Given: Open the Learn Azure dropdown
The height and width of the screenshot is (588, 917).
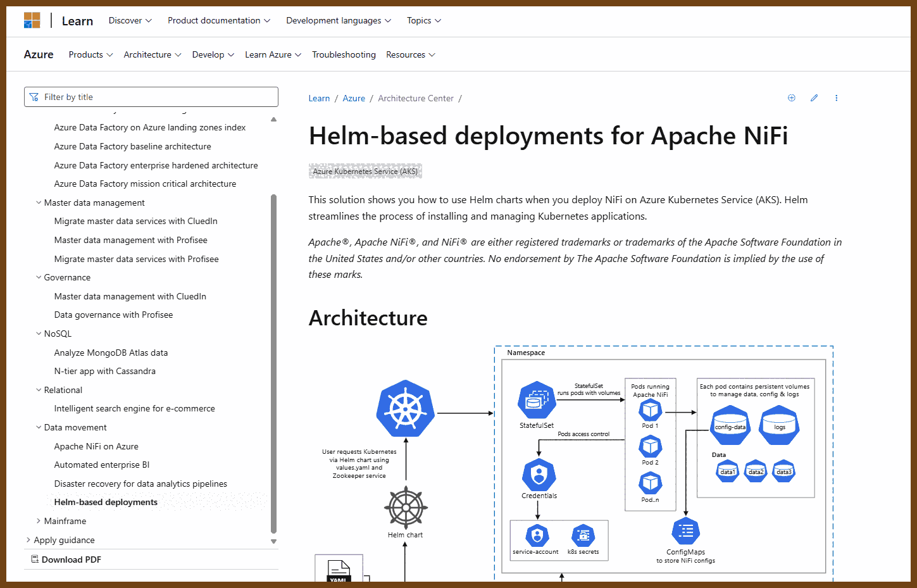Looking at the screenshot, I should 273,54.
